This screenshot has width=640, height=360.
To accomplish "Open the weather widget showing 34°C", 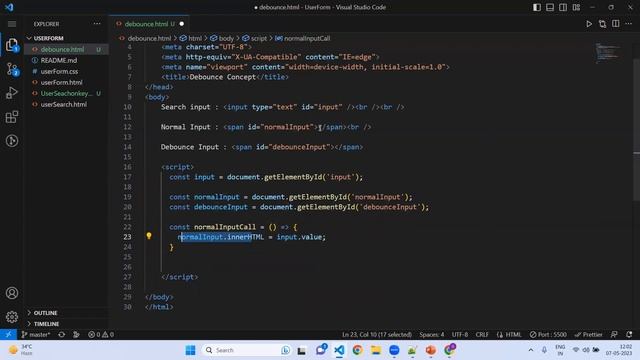I will pyautogui.click(x=20, y=350).
